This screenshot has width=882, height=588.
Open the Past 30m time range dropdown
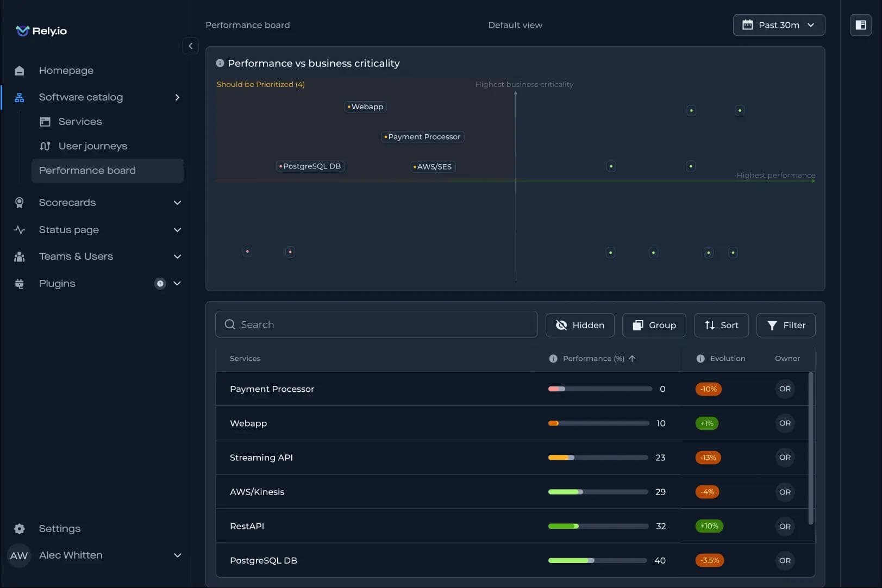click(778, 25)
